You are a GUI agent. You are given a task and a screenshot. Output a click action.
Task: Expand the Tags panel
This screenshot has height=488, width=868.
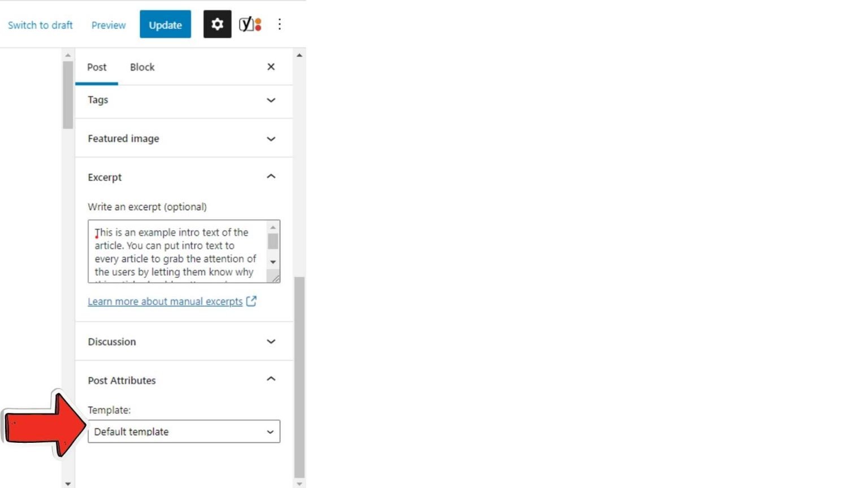tap(184, 100)
